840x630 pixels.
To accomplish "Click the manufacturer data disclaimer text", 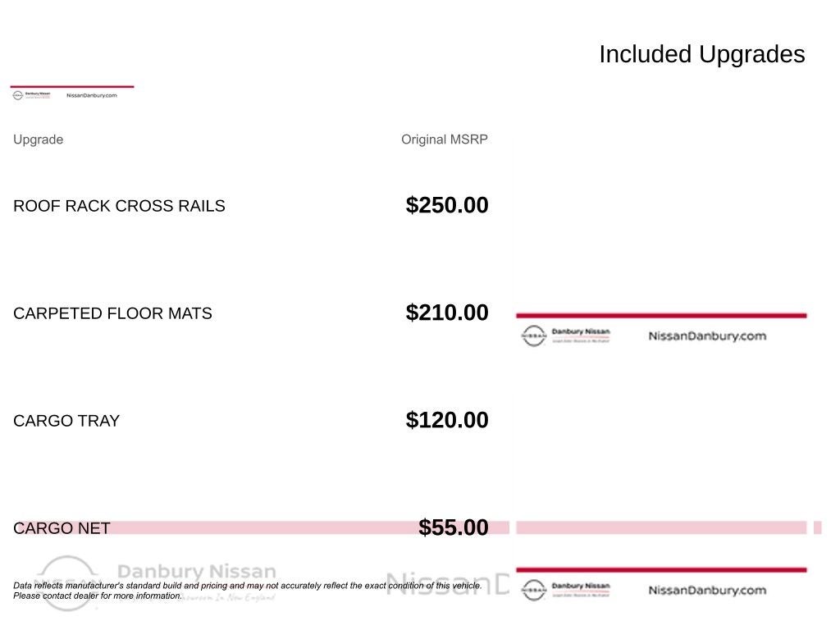I will point(247,586).
